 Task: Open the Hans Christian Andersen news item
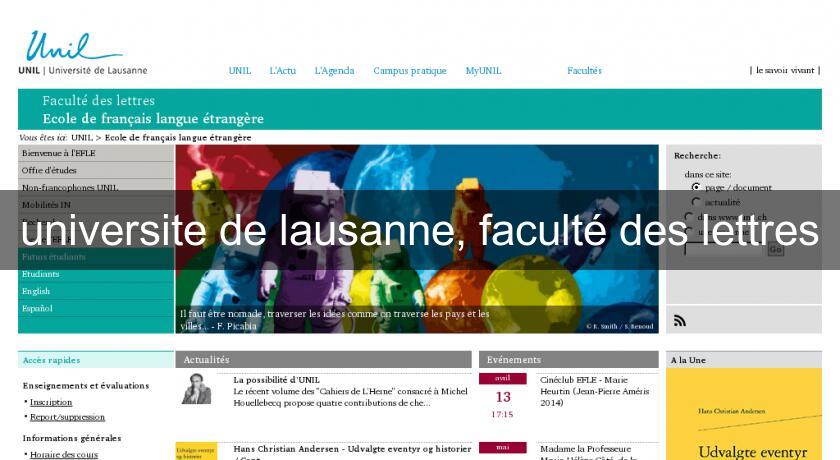352,449
